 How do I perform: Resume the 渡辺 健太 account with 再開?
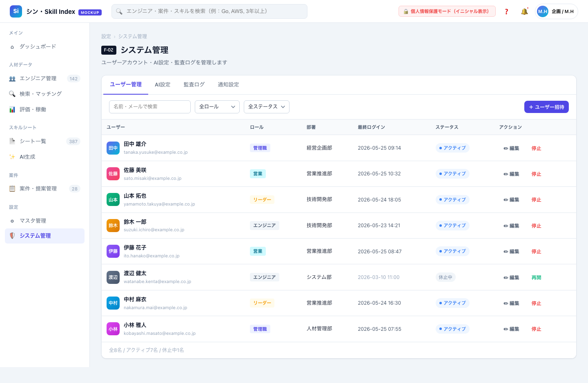coord(536,277)
